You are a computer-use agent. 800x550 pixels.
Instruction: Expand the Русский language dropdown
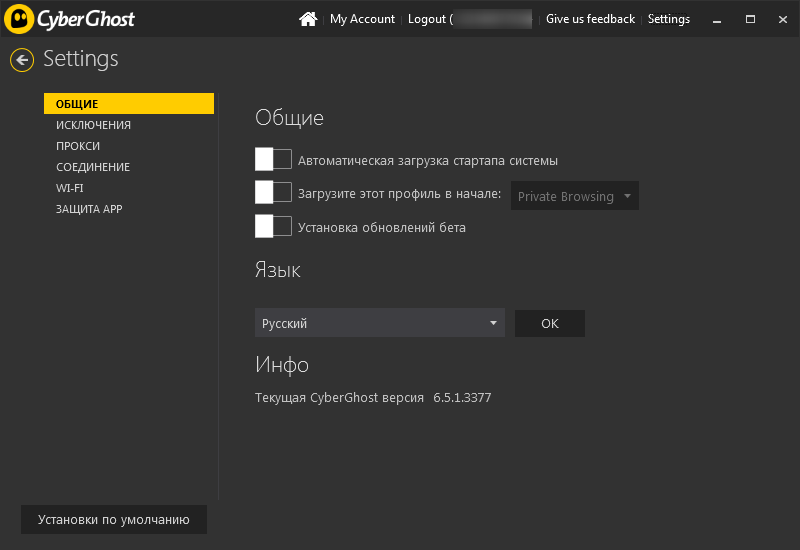pos(380,322)
